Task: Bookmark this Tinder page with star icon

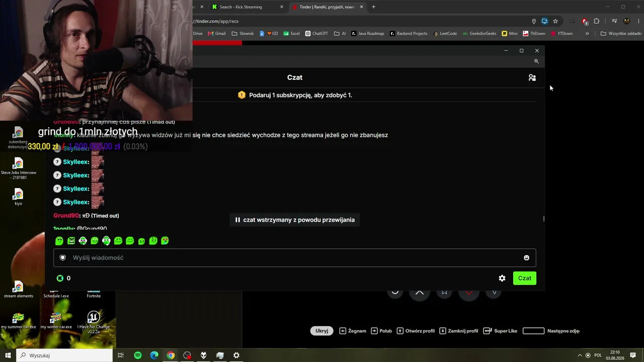Action: click(x=555, y=21)
